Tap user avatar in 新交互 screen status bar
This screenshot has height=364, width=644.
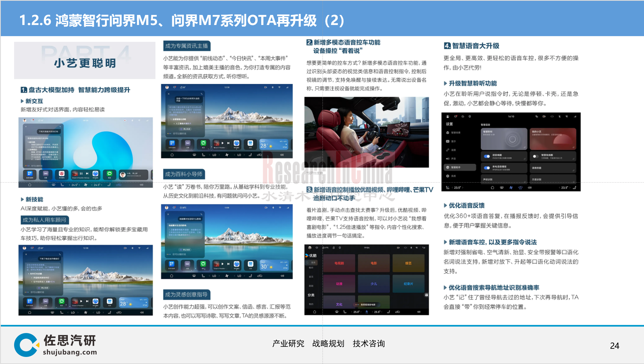click(24, 120)
